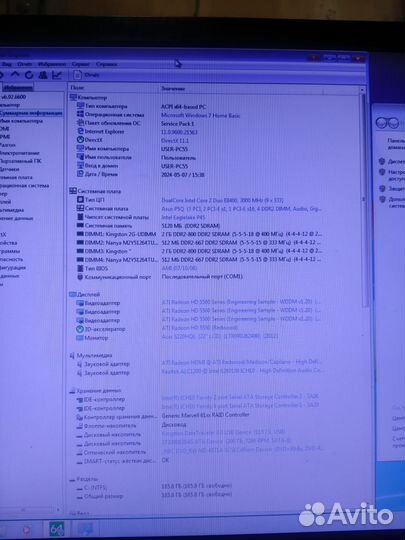The width and height of the screenshot is (405, 540).
Task: Click the Service Pack 1 value
Action: (x=178, y=124)
